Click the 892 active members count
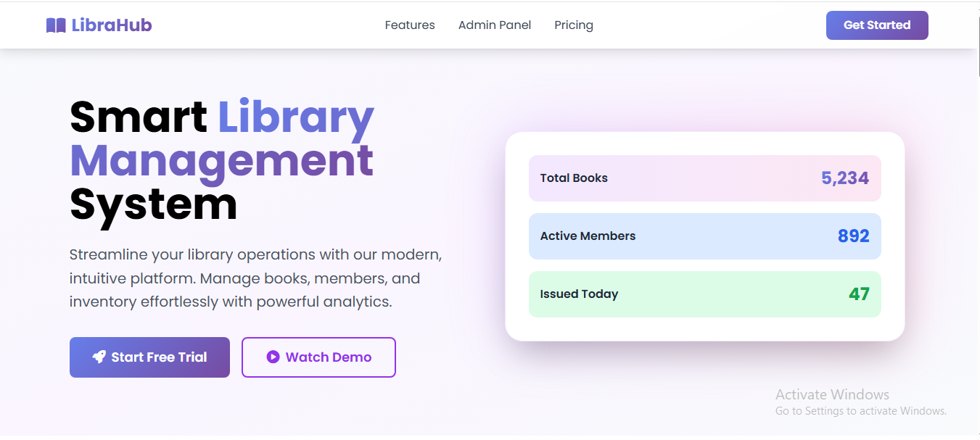The width and height of the screenshot is (980, 440). click(x=854, y=236)
